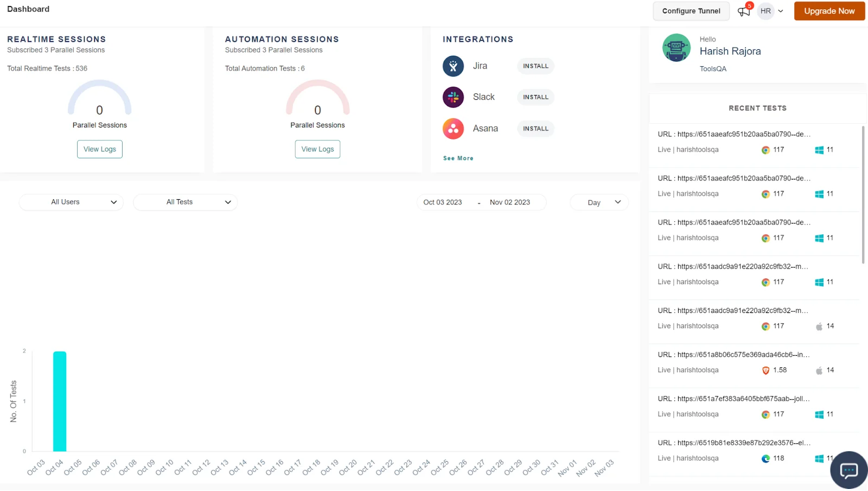Open the Day granularity dropdown
The height and width of the screenshot is (491, 868).
[x=599, y=202]
